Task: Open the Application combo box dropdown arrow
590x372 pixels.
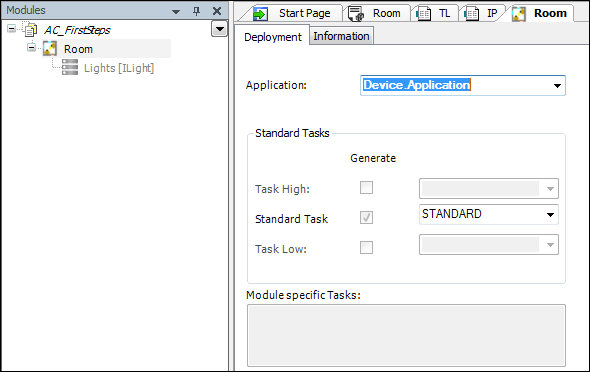Action: 557,86
